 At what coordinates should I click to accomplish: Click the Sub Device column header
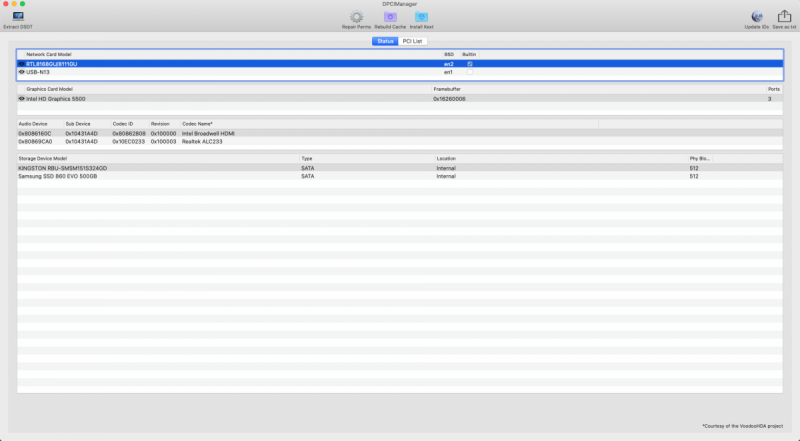point(78,124)
